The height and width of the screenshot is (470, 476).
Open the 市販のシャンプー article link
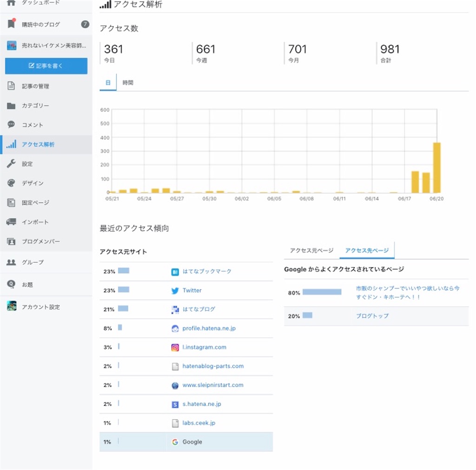point(408,293)
